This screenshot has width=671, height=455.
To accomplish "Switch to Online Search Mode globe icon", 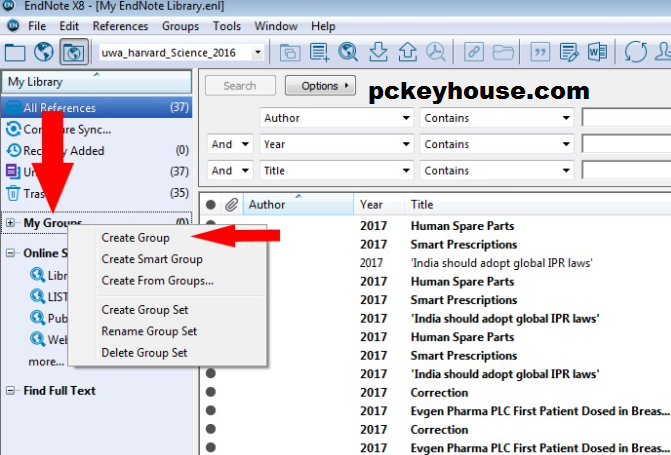I will (44, 52).
